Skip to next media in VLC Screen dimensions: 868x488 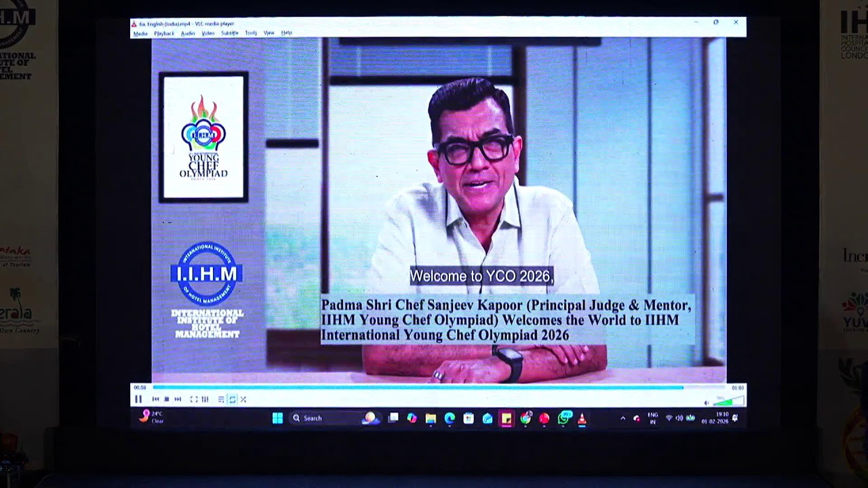click(x=178, y=399)
